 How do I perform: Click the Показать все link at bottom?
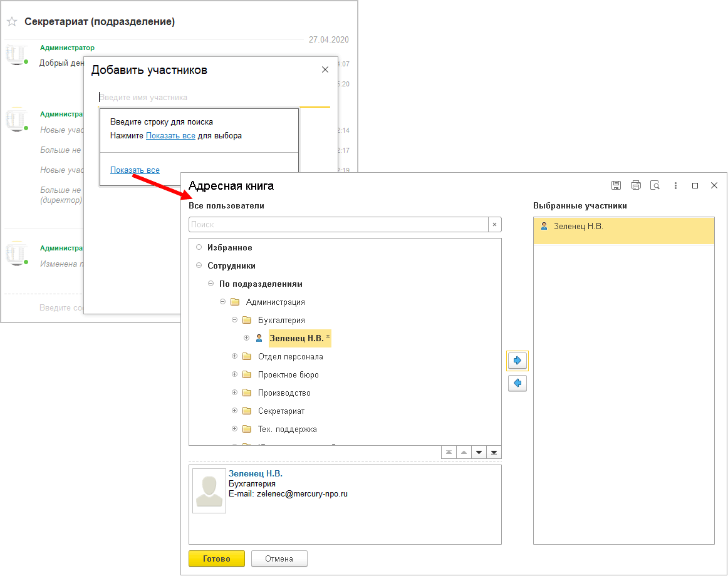(x=135, y=170)
